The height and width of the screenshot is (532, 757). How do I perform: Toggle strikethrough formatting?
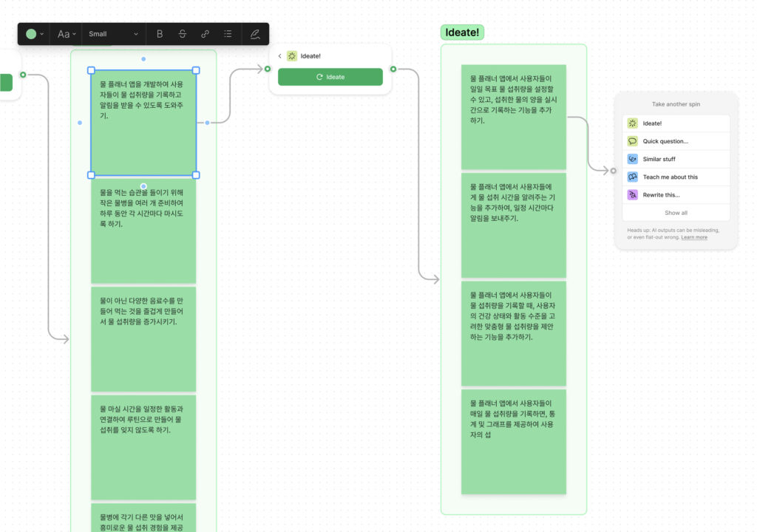[x=183, y=34]
